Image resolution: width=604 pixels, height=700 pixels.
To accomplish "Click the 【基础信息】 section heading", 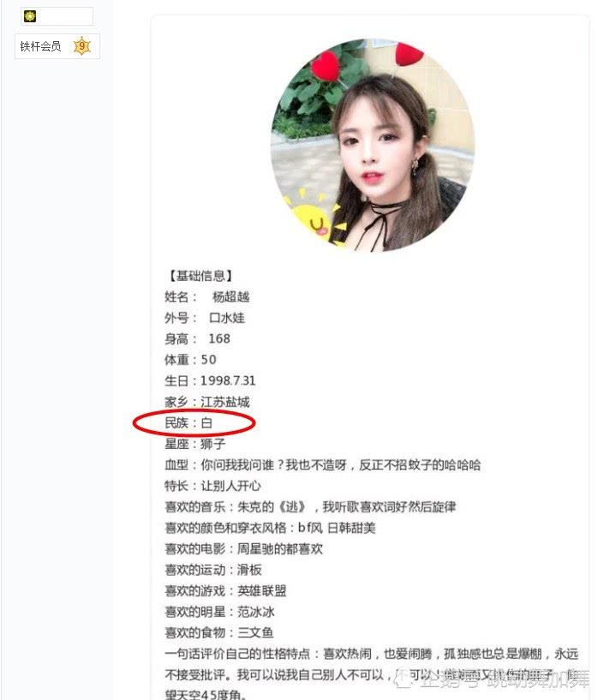I will tap(200, 276).
